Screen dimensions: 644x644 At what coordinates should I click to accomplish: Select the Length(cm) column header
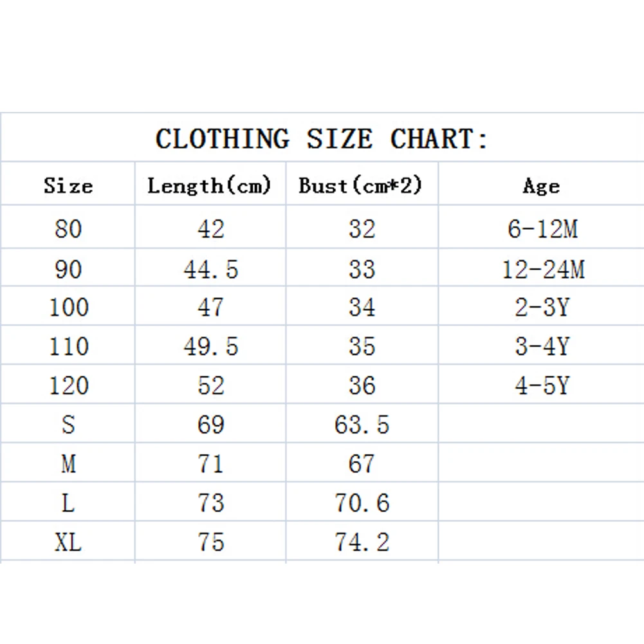point(210,186)
